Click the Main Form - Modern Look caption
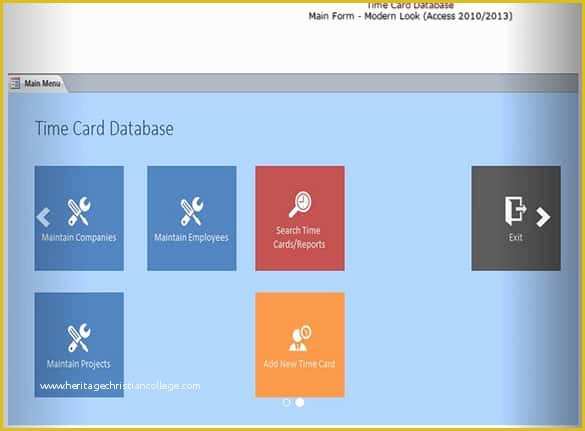585x431 pixels. tap(410, 16)
